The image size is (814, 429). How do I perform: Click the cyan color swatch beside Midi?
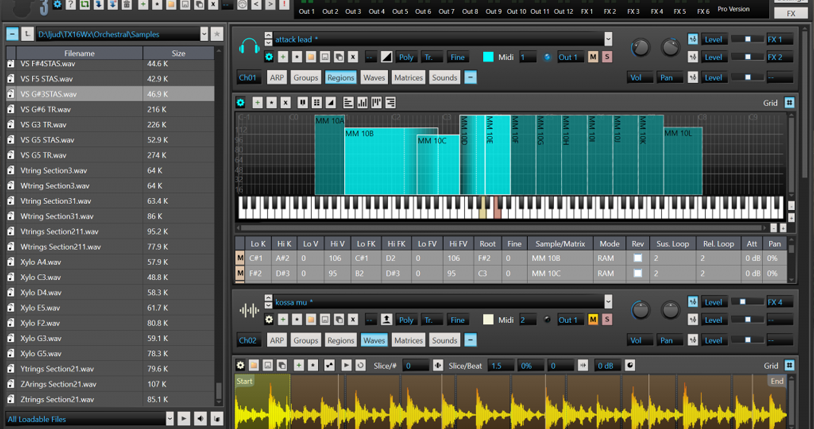(x=488, y=57)
